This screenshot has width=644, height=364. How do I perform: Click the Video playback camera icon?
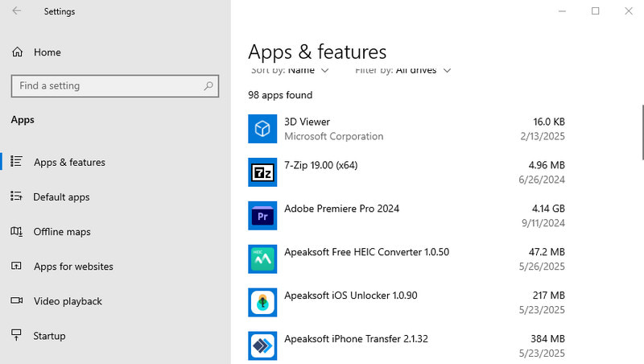(x=17, y=300)
